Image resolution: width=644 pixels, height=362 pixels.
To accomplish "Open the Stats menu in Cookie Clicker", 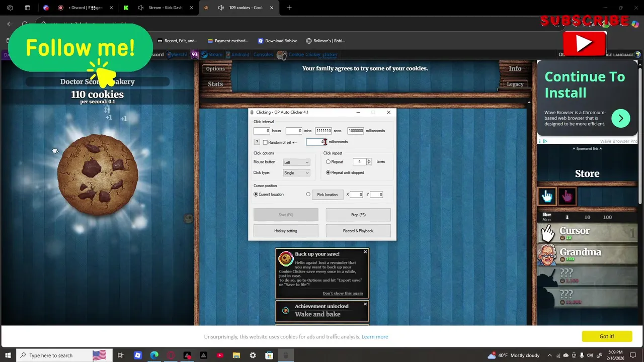I will 215,84.
